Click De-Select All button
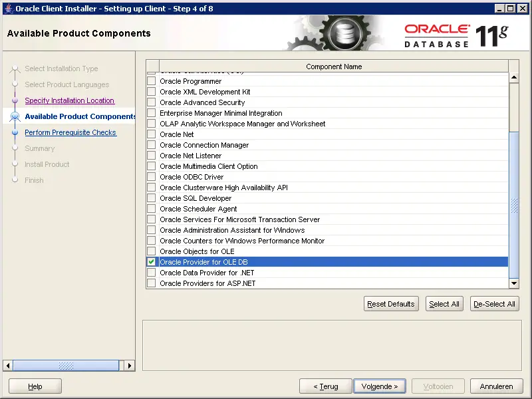Screen dimensions: 532x399 click(494, 304)
